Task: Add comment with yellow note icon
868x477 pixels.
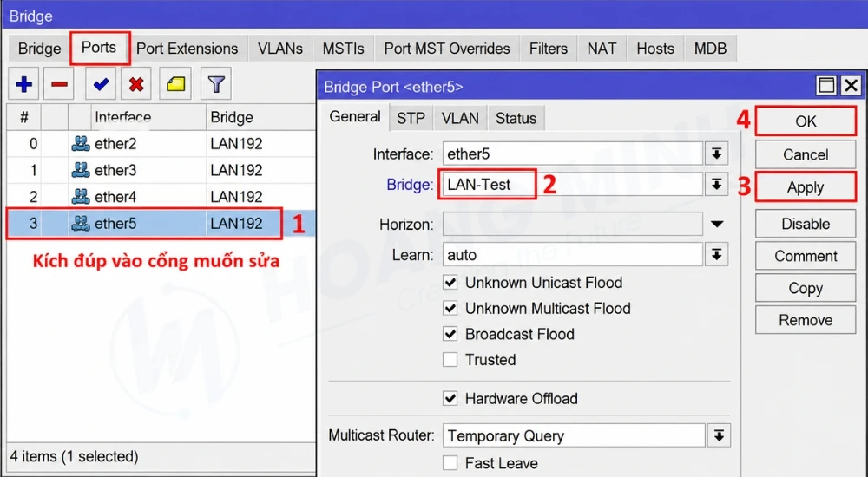Action: [175, 84]
